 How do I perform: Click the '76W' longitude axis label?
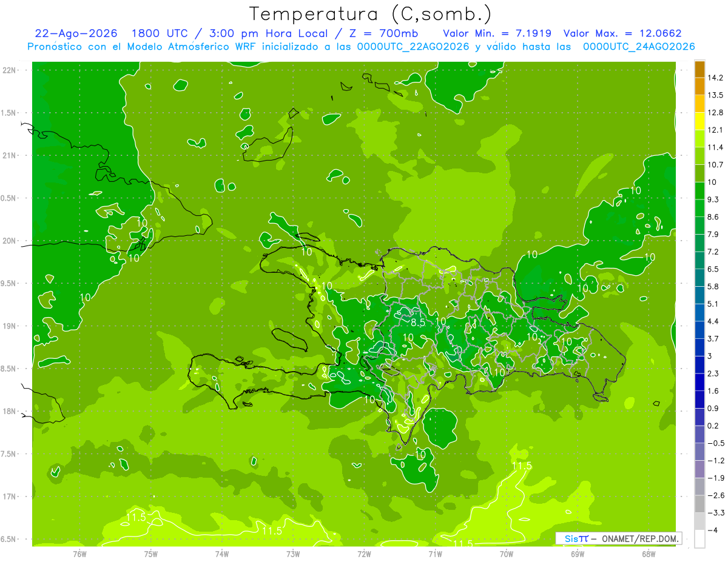[79, 553]
